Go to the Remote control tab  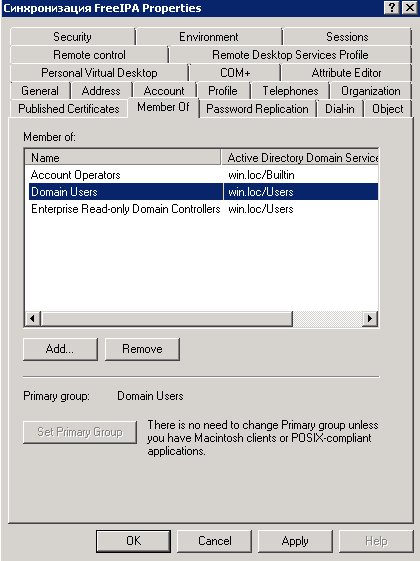89,55
